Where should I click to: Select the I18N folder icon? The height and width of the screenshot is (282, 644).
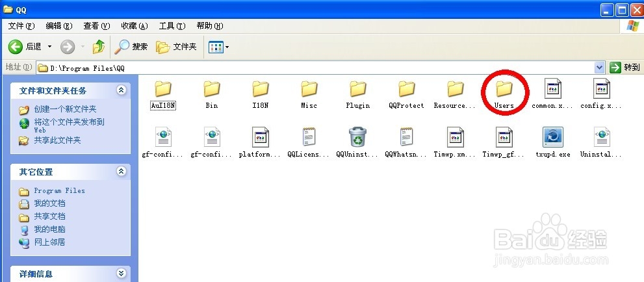[x=261, y=88]
